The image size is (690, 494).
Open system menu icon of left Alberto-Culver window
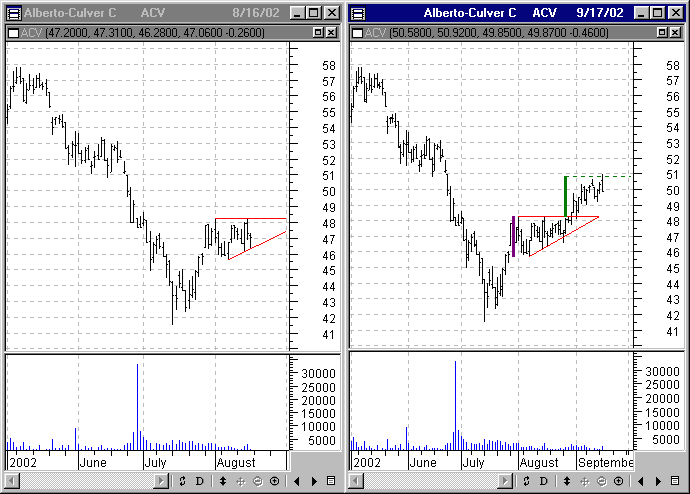(14, 13)
